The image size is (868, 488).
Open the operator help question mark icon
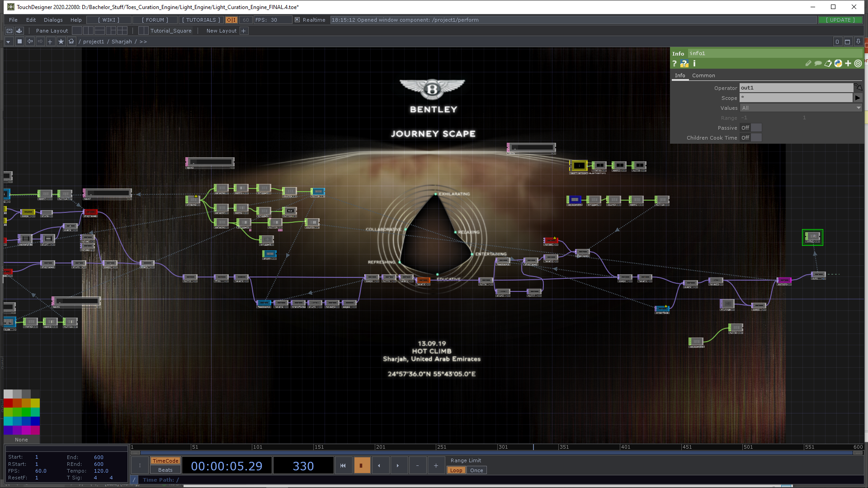[675, 64]
